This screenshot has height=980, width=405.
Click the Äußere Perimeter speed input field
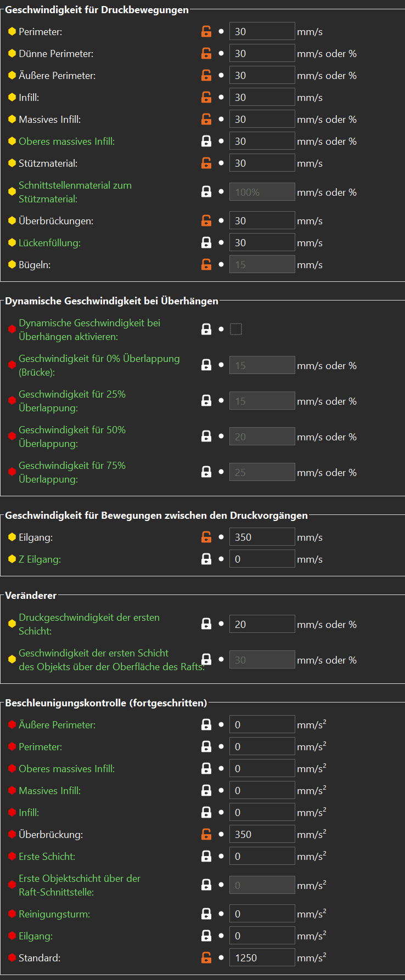(262, 76)
